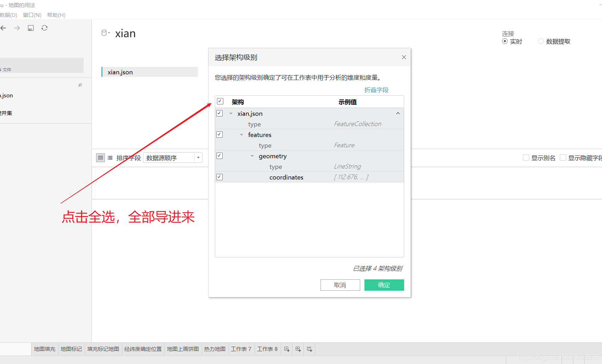This screenshot has width=602, height=364.
Task: Switch to the 工作表 7 tab
Action: 241,349
